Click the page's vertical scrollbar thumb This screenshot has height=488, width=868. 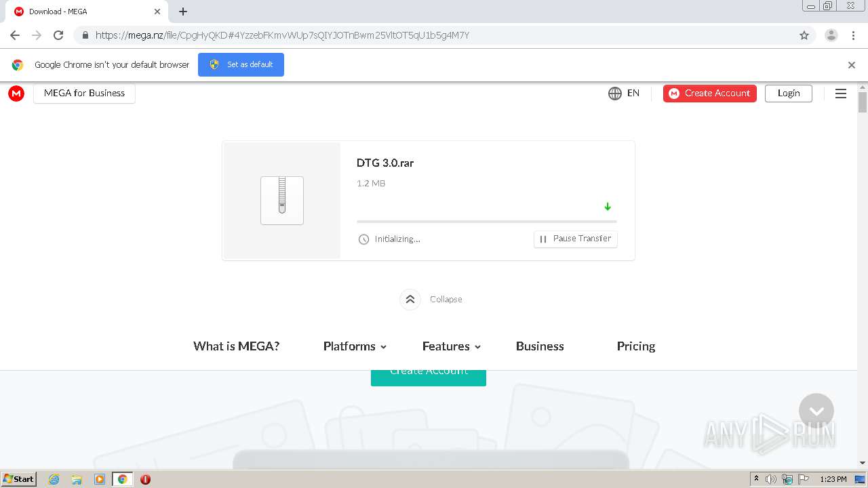tap(863, 102)
